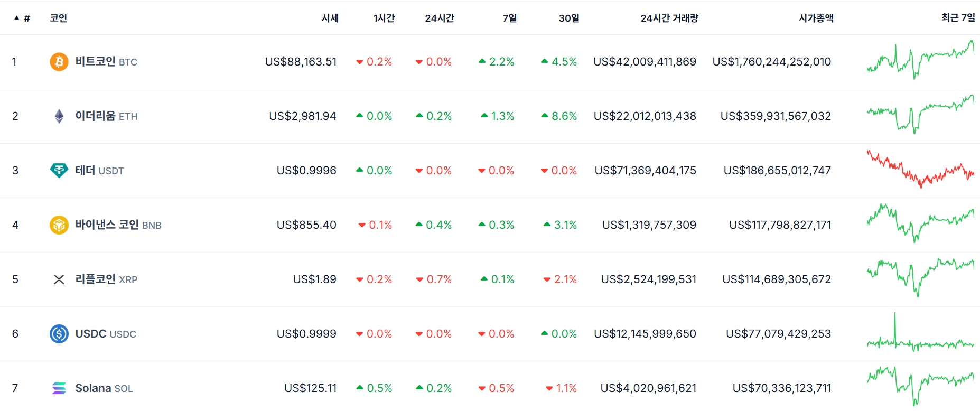
Task: Sort coins by 시가총액 market cap header
Action: (816, 18)
